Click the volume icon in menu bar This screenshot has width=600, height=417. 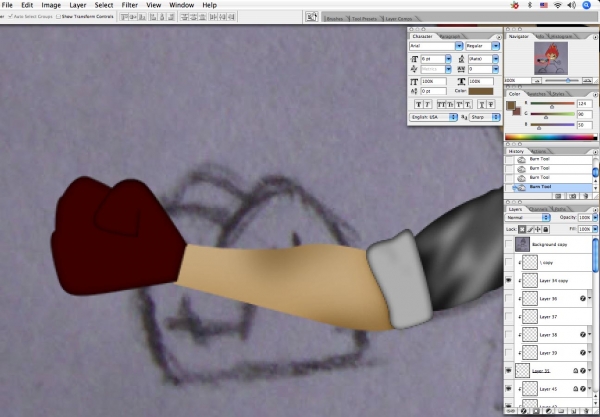point(572,5)
